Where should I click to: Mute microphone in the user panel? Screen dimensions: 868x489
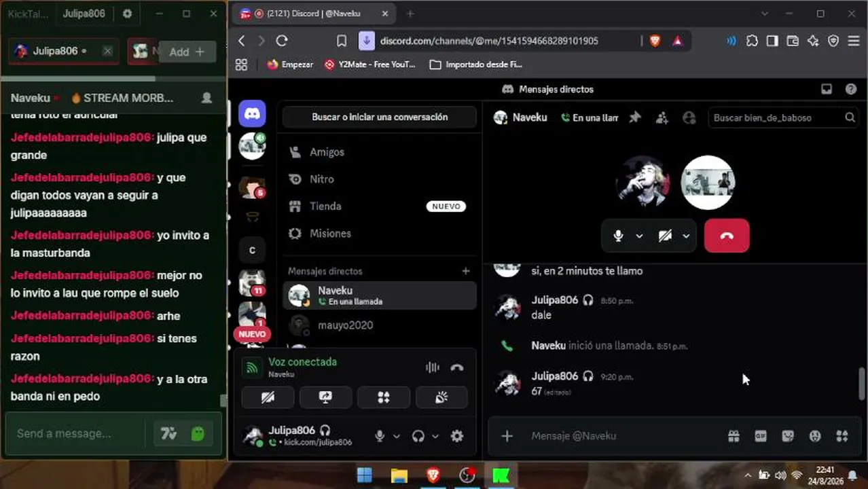click(x=380, y=436)
